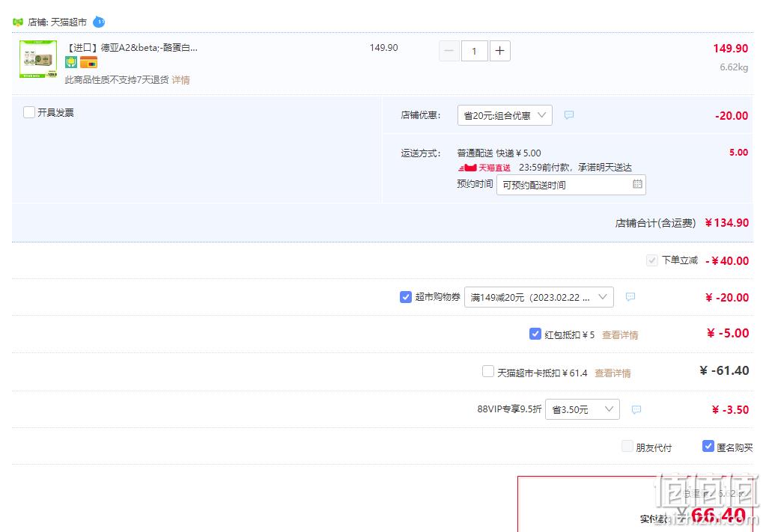Check the 朋友代付 checkbox
This screenshot has height=532, width=766.
627,446
